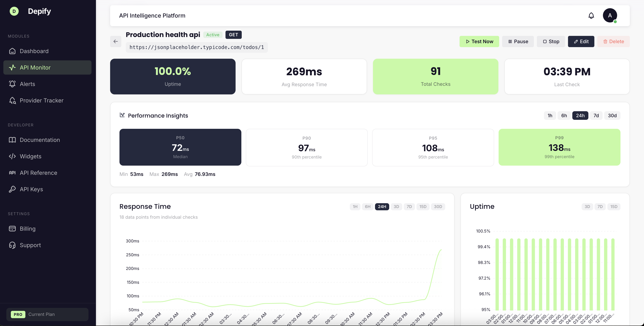Click the Widgets code icon

click(13, 156)
